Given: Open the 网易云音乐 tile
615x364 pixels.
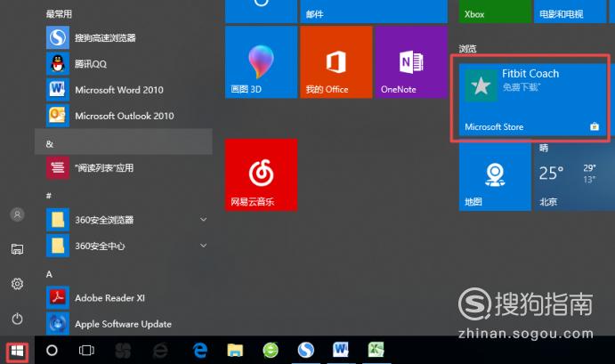Looking at the screenshot, I should click(x=261, y=174).
